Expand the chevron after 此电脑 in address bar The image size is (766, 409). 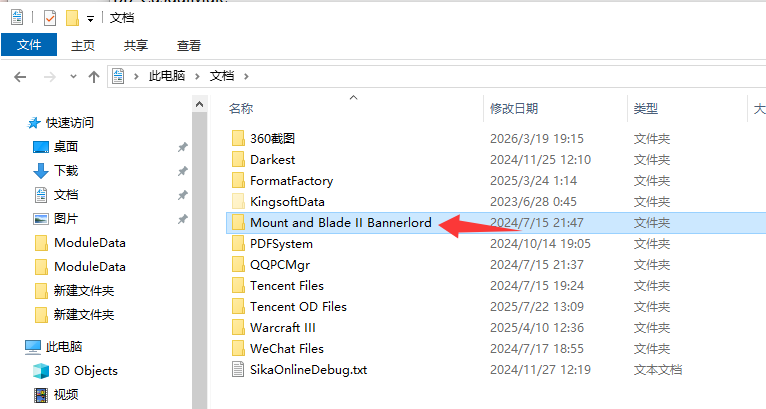point(197,76)
